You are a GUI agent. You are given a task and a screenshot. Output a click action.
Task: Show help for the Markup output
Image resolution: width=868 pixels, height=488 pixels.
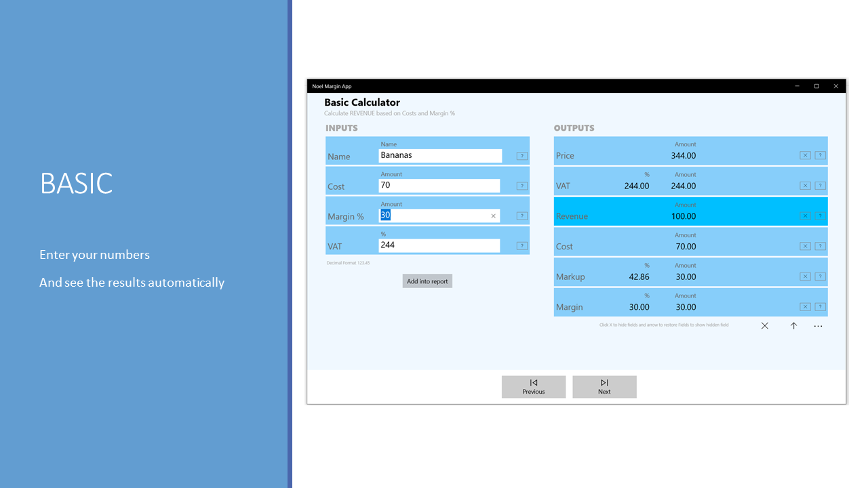pos(820,277)
